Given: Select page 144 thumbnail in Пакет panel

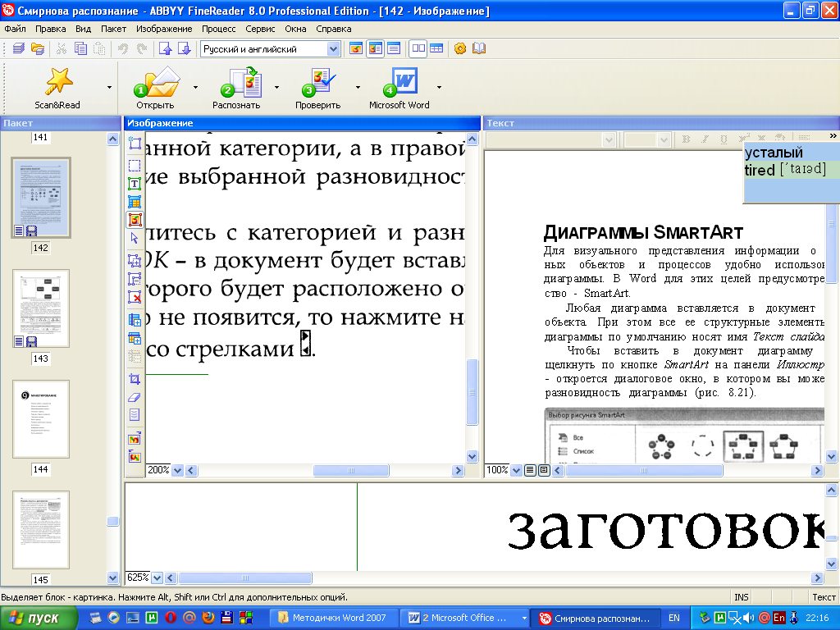Looking at the screenshot, I should [x=41, y=419].
